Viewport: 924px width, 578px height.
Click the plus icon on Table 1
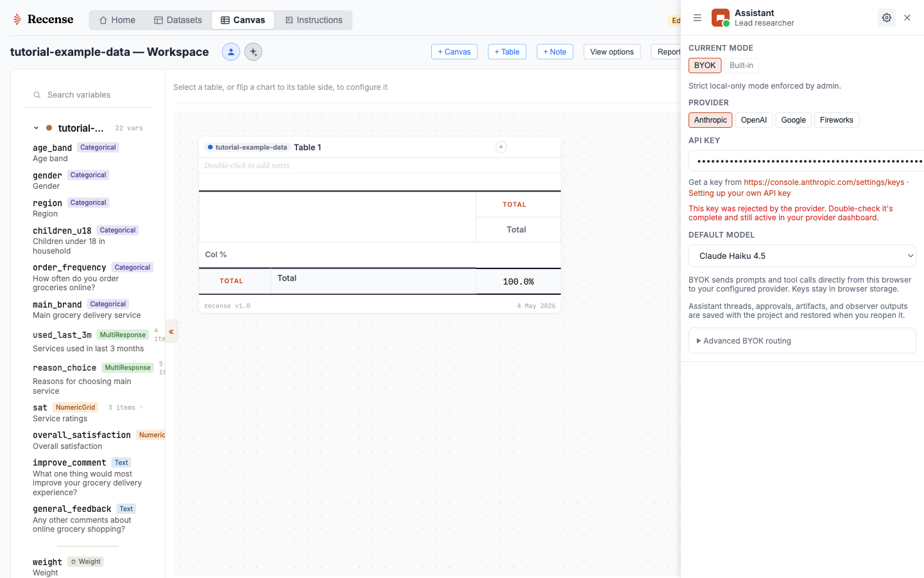click(501, 147)
